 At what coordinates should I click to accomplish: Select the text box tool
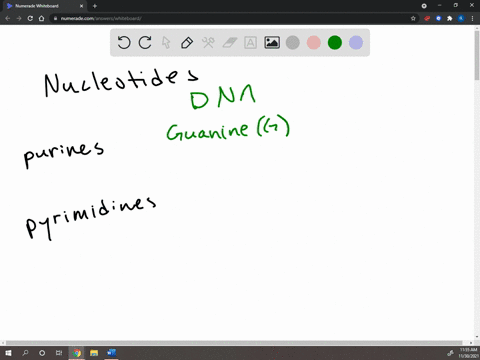tap(250, 43)
